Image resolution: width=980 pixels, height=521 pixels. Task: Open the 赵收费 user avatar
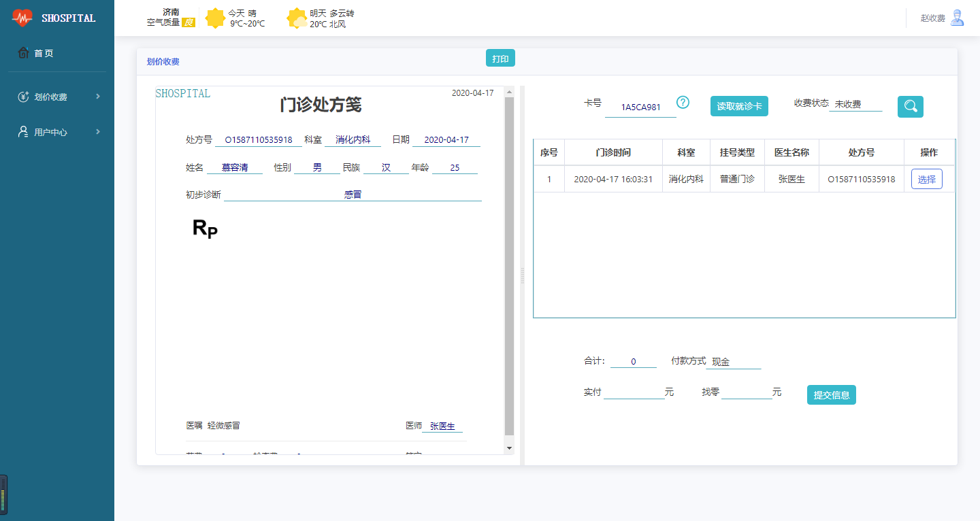tap(958, 17)
